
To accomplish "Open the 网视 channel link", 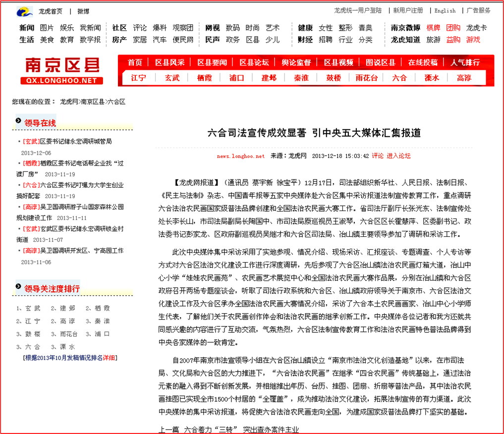I will [213, 28].
